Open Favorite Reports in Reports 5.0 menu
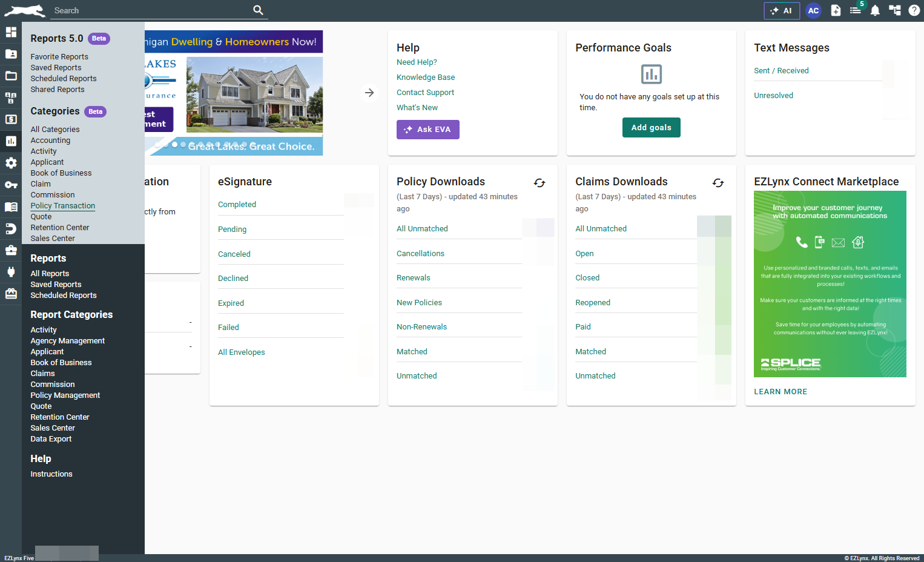This screenshot has width=924, height=562. (x=59, y=57)
